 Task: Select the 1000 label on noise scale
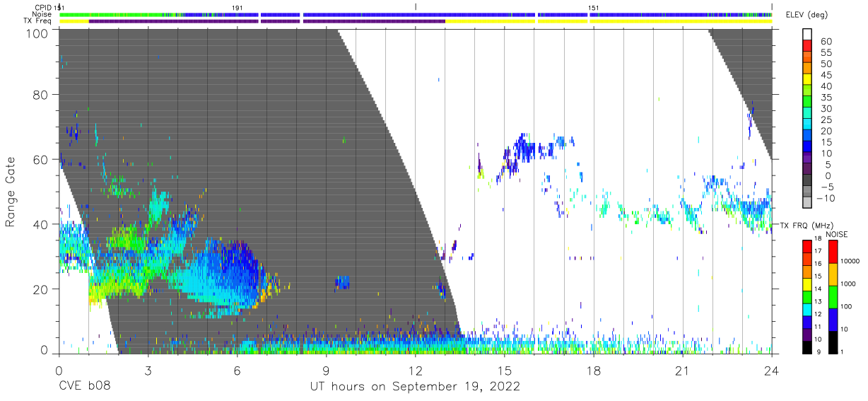tap(848, 284)
